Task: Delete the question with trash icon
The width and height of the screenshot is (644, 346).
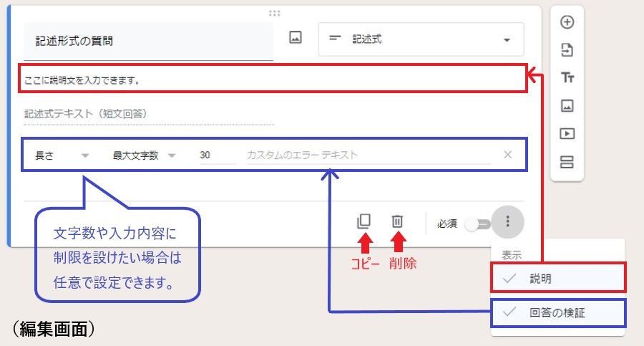Action: pyautogui.click(x=398, y=222)
